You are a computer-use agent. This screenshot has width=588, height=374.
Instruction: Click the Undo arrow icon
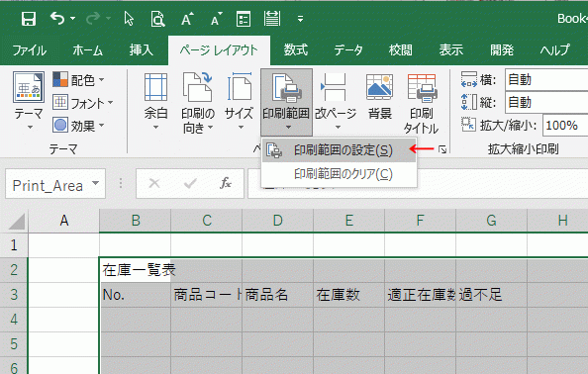[57, 18]
